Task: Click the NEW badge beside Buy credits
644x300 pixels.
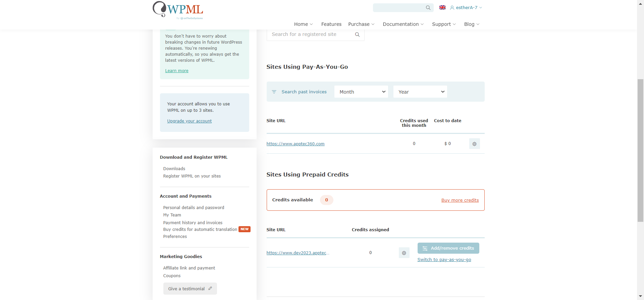Action: pyautogui.click(x=245, y=229)
